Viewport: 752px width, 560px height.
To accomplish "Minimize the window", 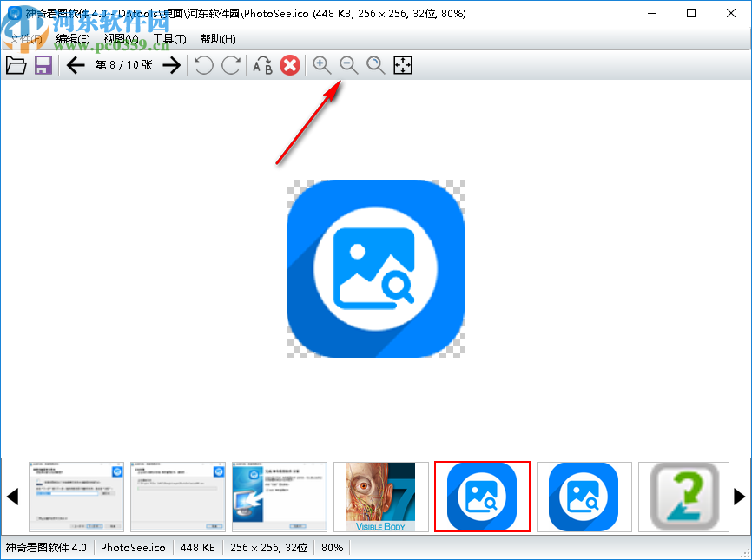I will (x=652, y=13).
